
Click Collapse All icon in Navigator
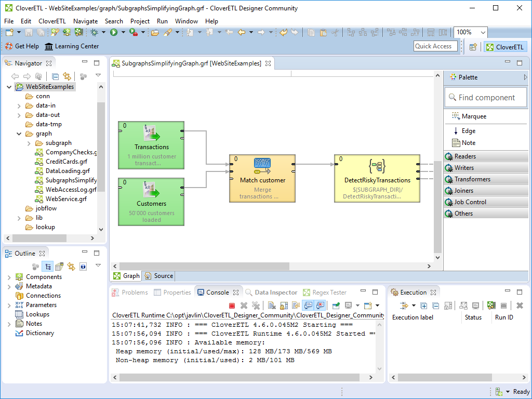(x=56, y=76)
